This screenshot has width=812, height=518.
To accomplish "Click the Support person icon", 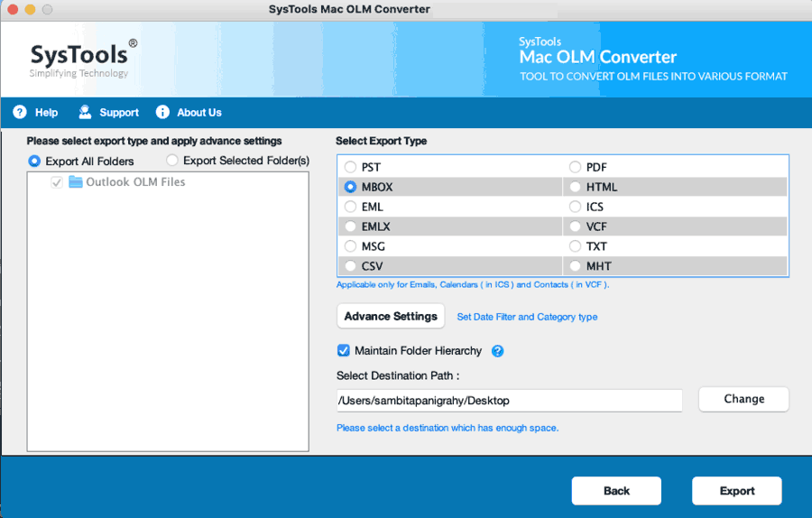I will click(85, 112).
